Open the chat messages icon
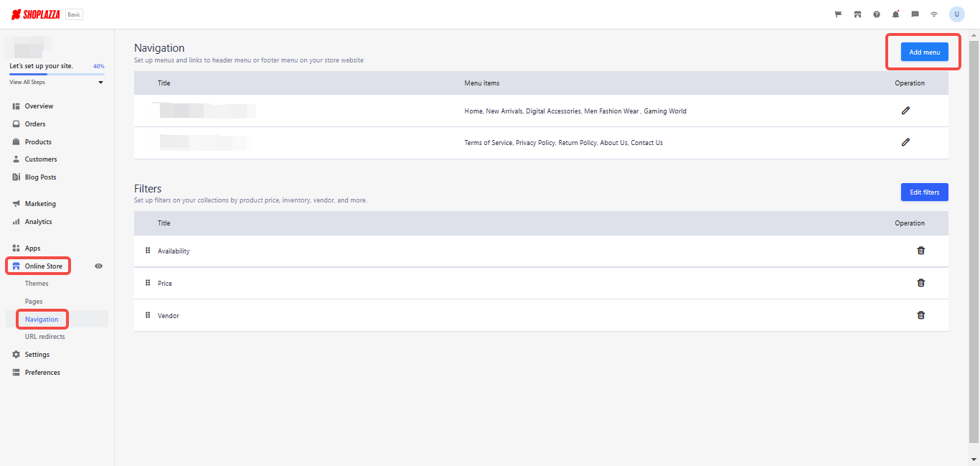Screen dimensions: 980x466 (915, 14)
